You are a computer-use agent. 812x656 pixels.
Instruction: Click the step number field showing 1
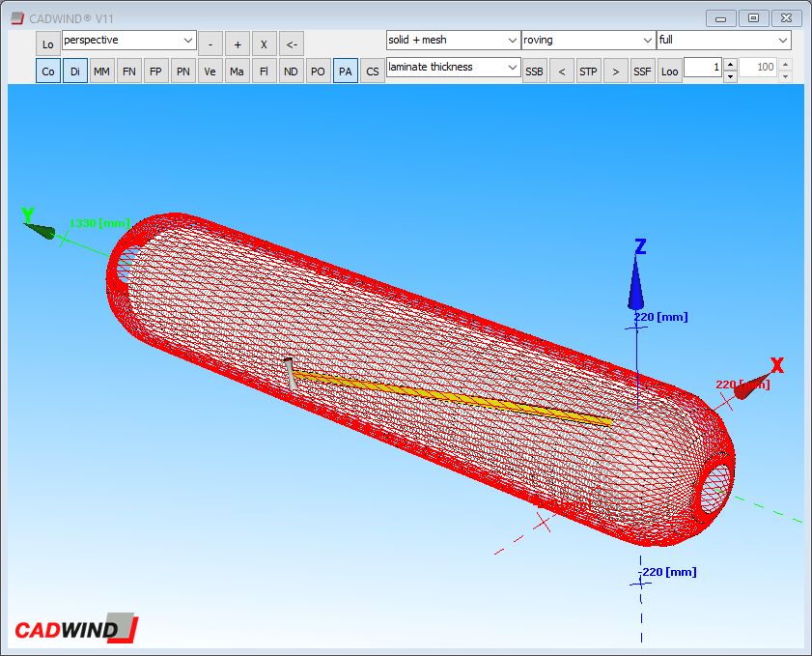[702, 68]
